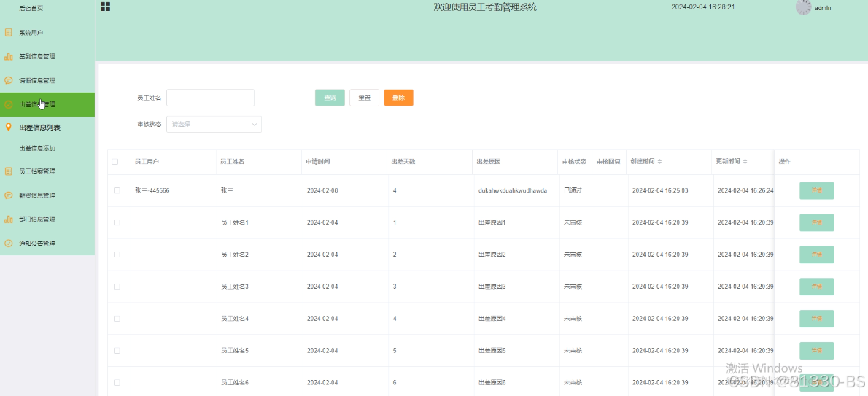
Task: Click the 系统用户 document icon in sidebar
Action: [x=8, y=33]
